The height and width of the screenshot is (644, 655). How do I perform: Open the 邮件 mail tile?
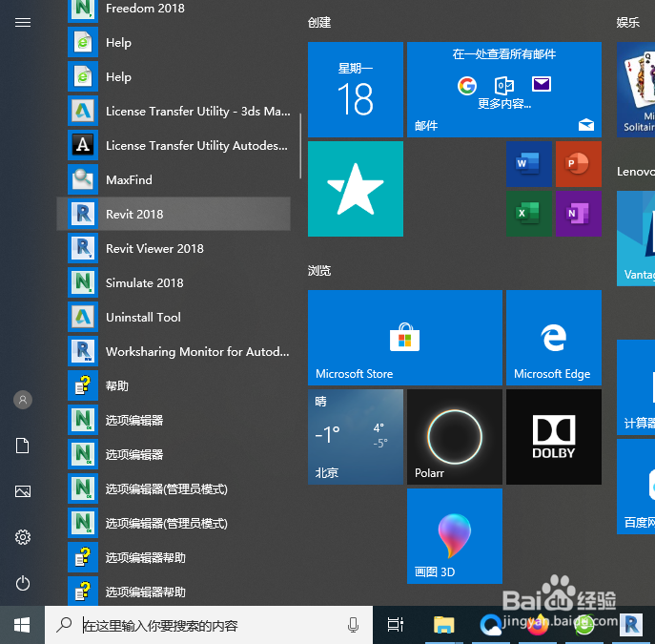(504, 90)
